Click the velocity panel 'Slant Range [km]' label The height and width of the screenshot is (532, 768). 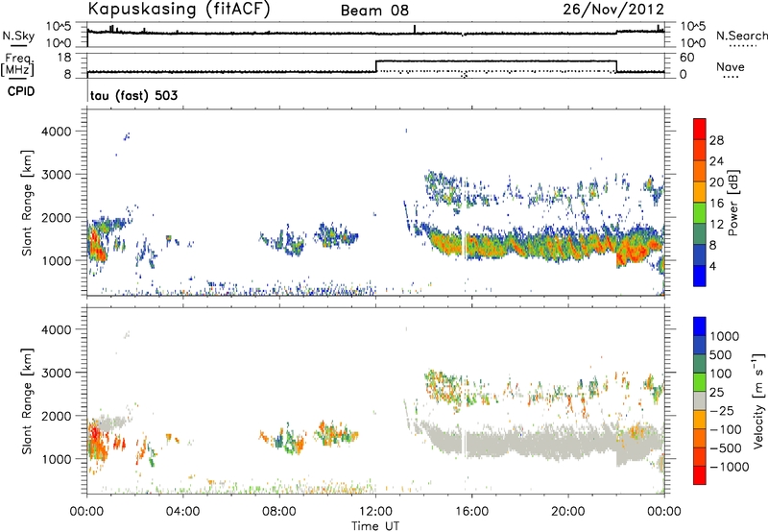click(x=27, y=401)
